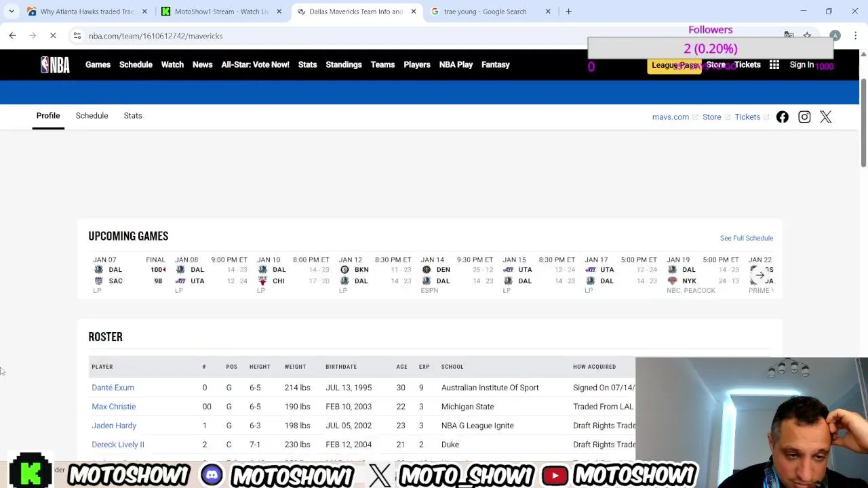Open the JAN 19 DAL vs NYK game

[703, 275]
